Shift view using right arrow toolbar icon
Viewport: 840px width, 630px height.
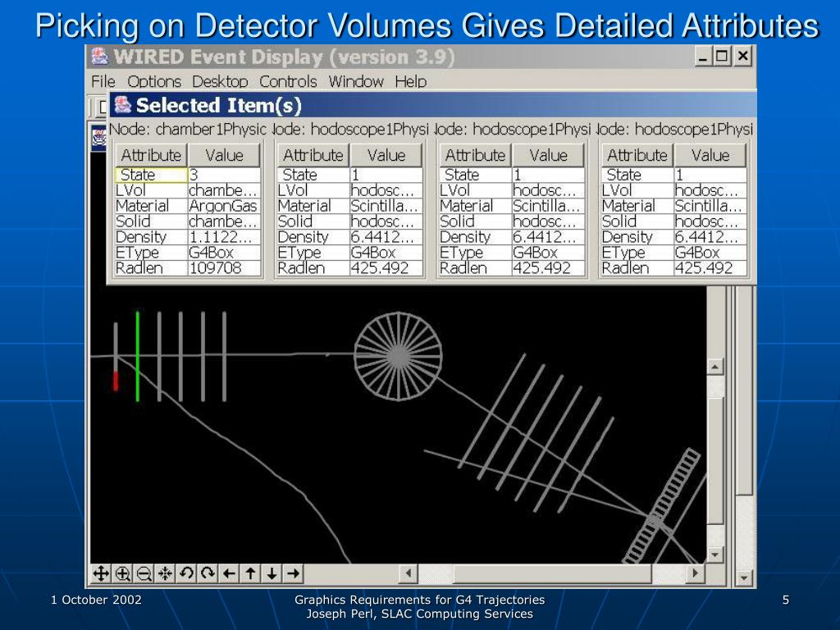coord(294,573)
